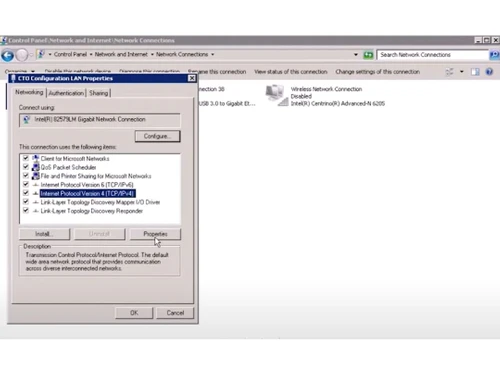Click Network and Internet in the breadcrumb

pyautogui.click(x=121, y=54)
